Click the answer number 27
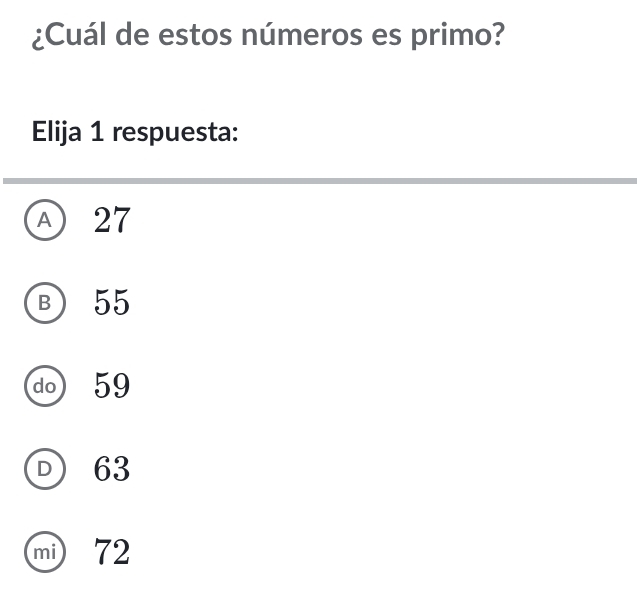Viewport: 637px width, 595px height. [x=112, y=221]
